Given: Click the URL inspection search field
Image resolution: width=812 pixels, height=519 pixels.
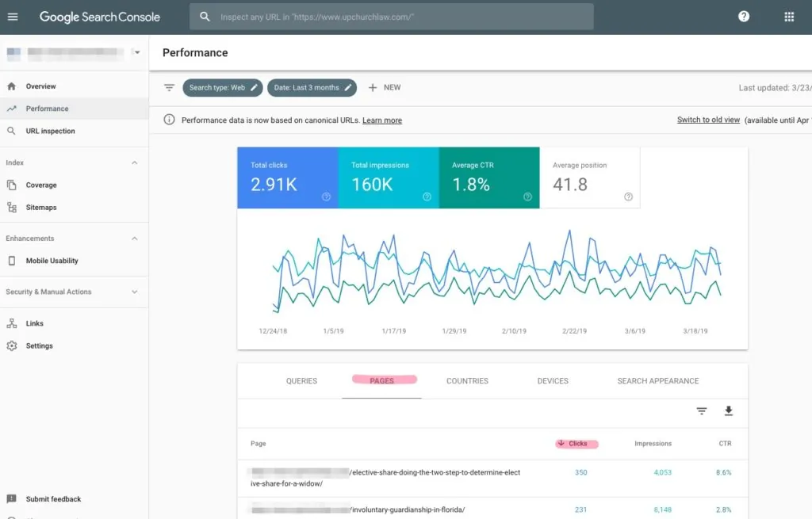Looking at the screenshot, I should (x=391, y=17).
